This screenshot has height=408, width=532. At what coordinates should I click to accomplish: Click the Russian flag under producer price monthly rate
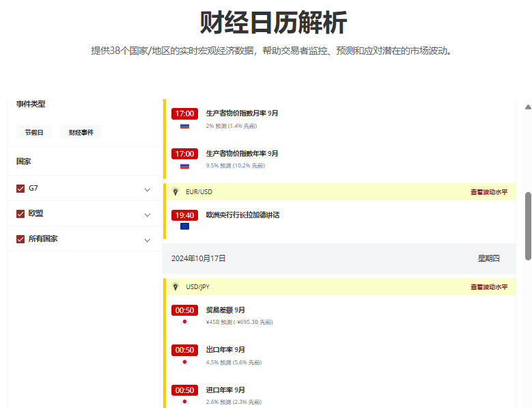coord(184,126)
